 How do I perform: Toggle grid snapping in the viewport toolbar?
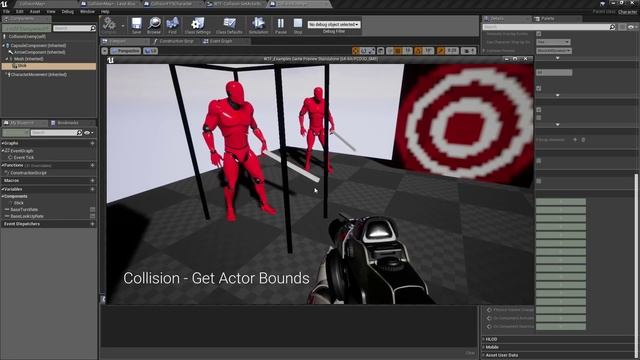click(398, 51)
